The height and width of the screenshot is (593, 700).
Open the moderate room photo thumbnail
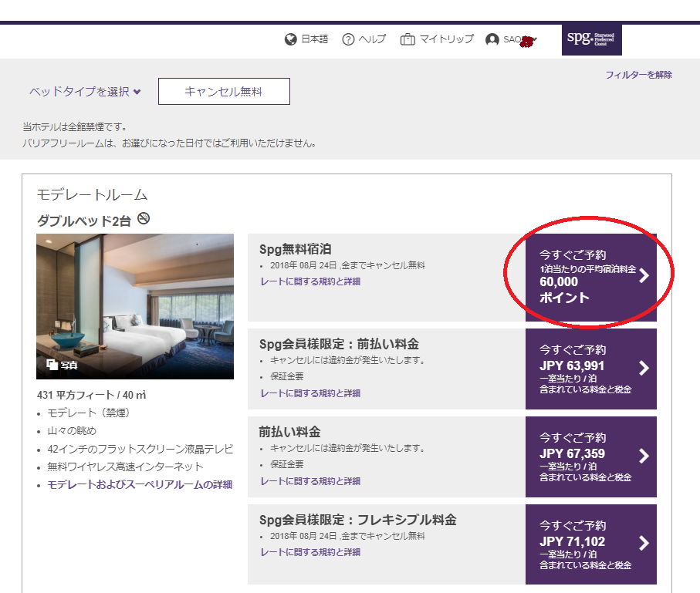(135, 307)
